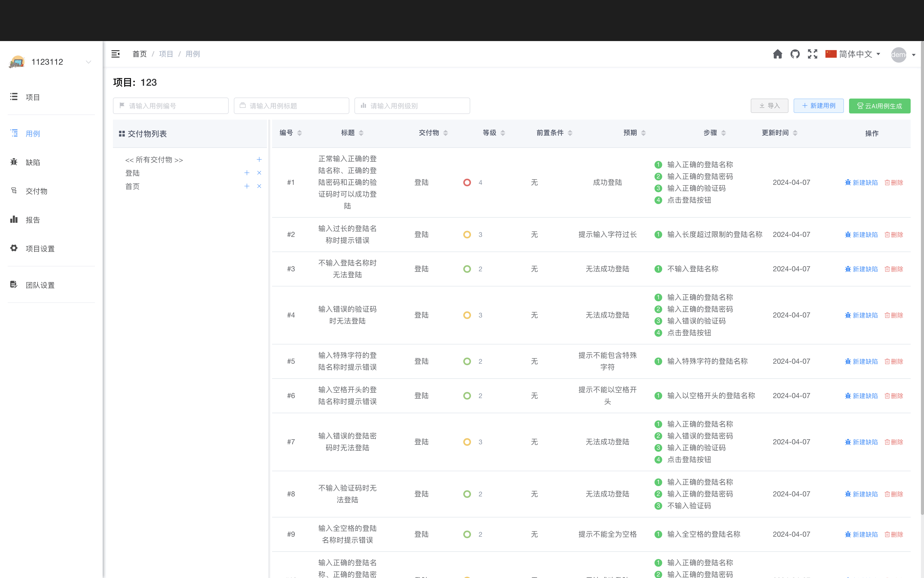Open the GitHub icon link
The width and height of the screenshot is (924, 578).
click(x=795, y=54)
